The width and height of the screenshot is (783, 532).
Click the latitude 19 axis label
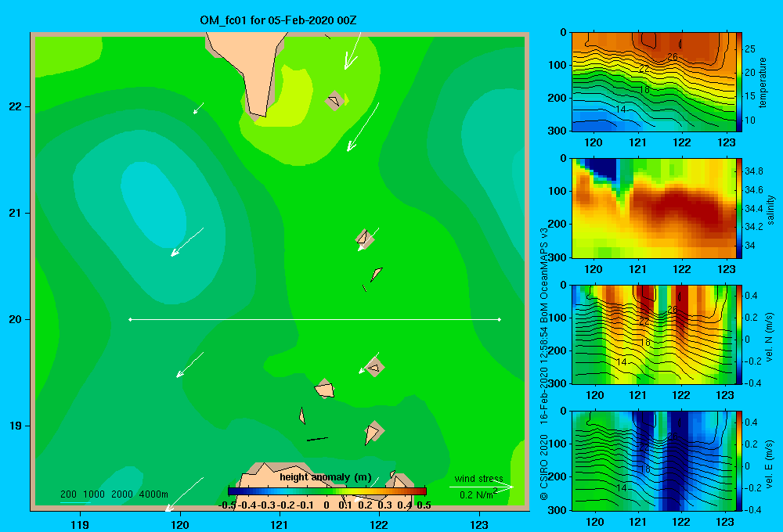tap(16, 426)
